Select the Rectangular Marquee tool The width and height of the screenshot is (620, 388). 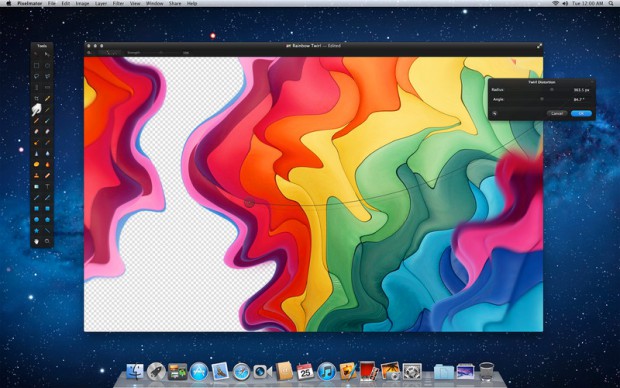pos(36,66)
